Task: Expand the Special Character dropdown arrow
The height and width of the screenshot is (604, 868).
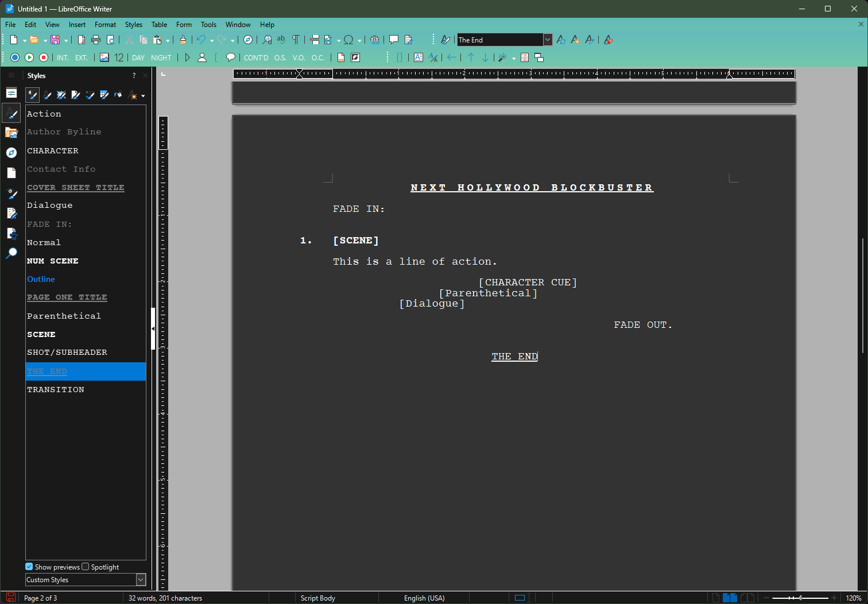Action: 359,40
